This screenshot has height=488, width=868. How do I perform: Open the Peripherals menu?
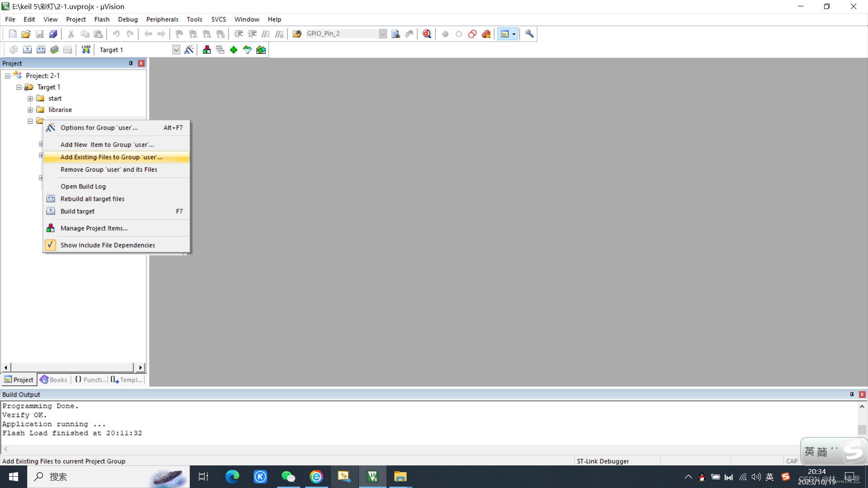(x=162, y=19)
